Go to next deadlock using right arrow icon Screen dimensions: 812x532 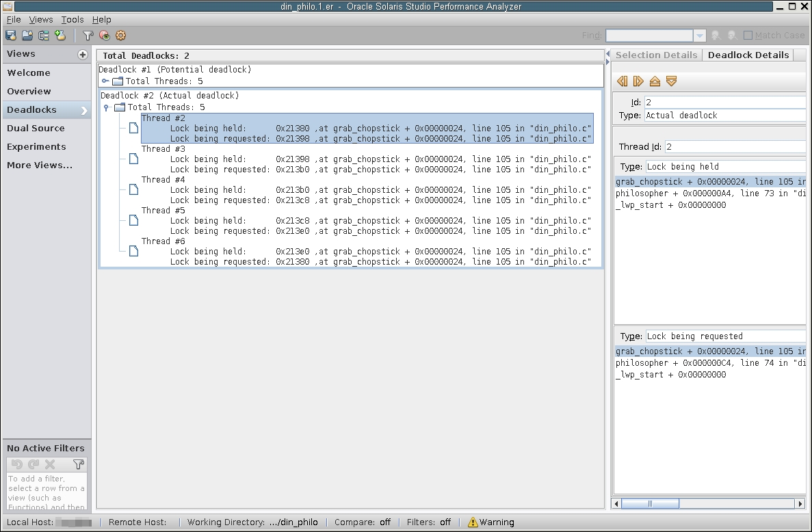638,81
